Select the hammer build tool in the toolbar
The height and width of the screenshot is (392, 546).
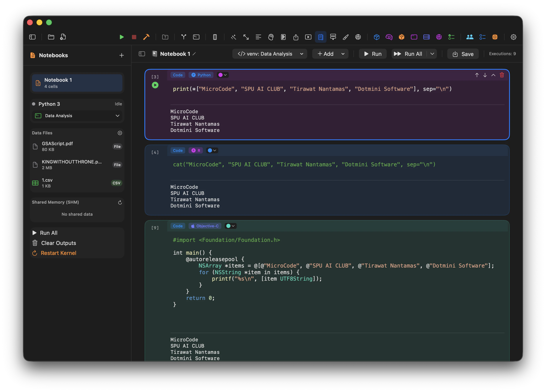146,37
